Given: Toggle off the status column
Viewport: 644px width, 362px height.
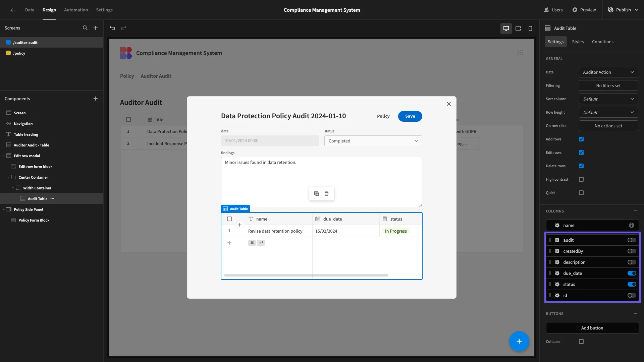Looking at the screenshot, I should [x=632, y=284].
